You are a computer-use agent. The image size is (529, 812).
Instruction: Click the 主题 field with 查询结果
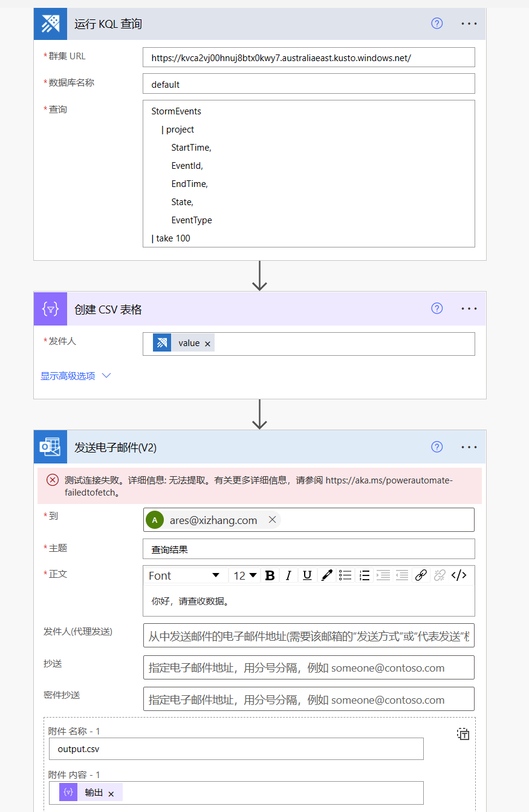coord(309,549)
